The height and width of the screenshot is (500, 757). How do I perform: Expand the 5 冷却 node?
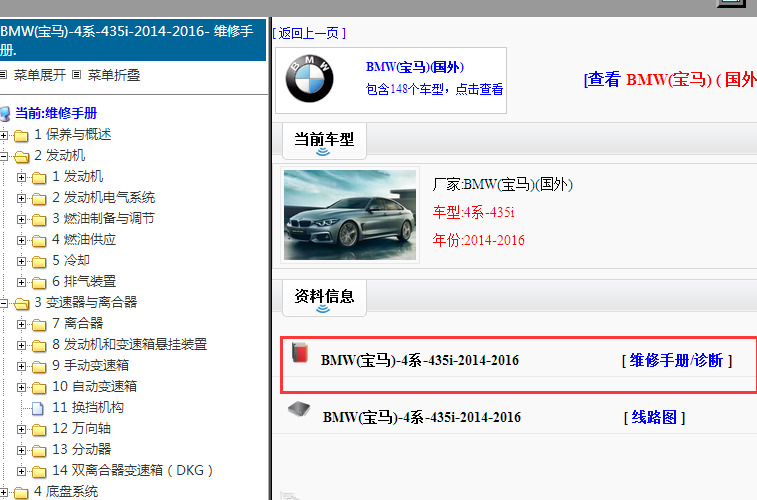click(21, 261)
